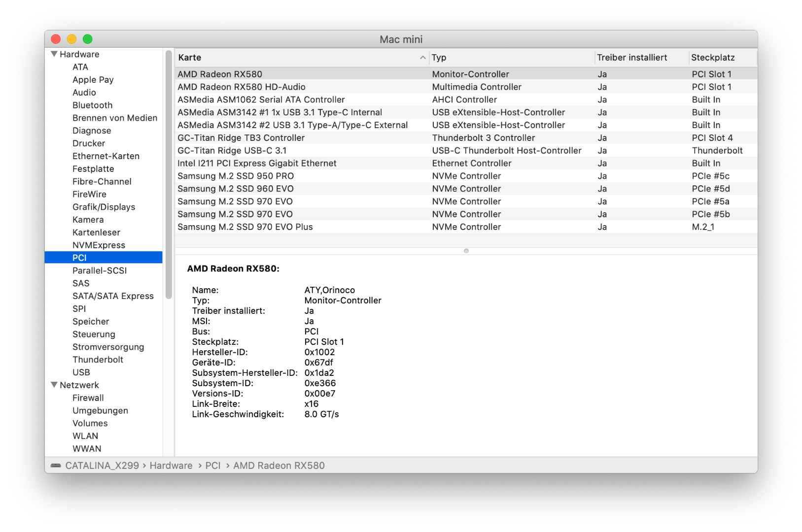Show Grafik/Displays information
Screen dimensions: 802x532
[104, 207]
